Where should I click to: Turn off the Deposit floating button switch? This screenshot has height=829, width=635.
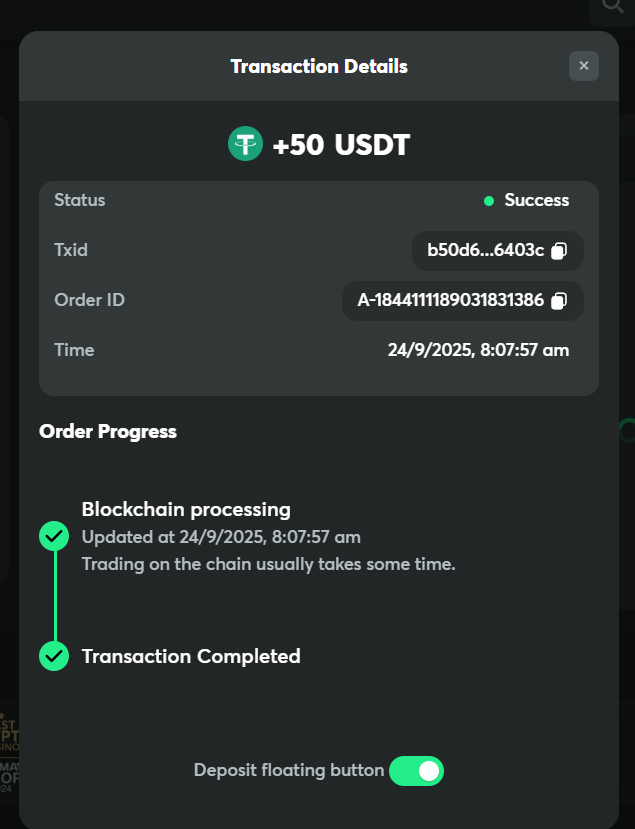pyautogui.click(x=416, y=771)
